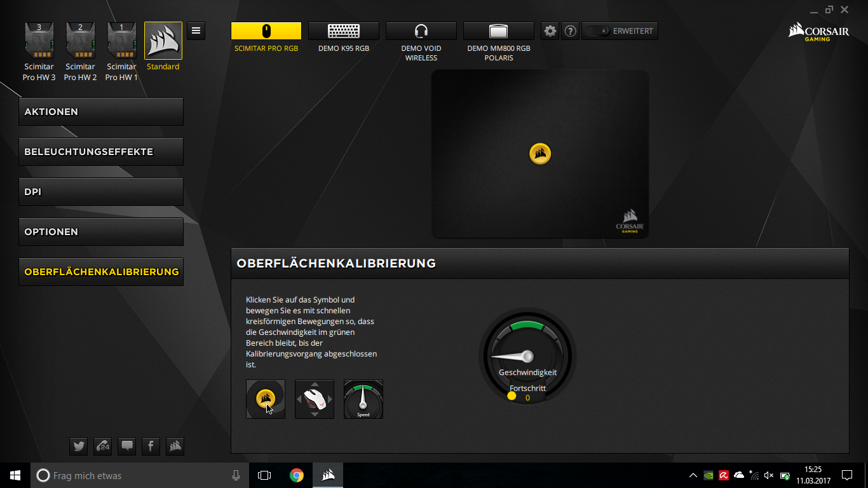Click the Corsair Gaming logo

pyautogui.click(x=818, y=32)
